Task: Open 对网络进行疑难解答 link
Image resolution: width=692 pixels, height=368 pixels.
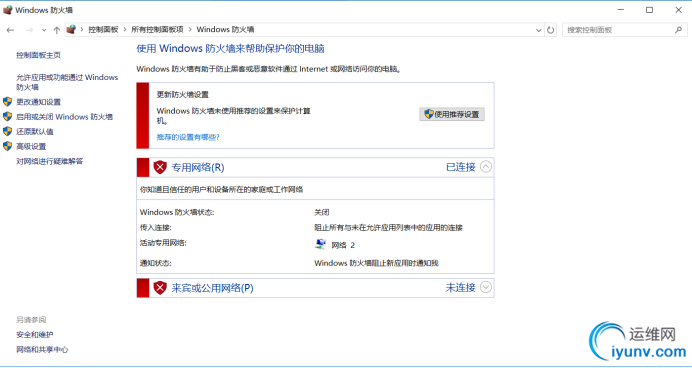Action: point(49,161)
